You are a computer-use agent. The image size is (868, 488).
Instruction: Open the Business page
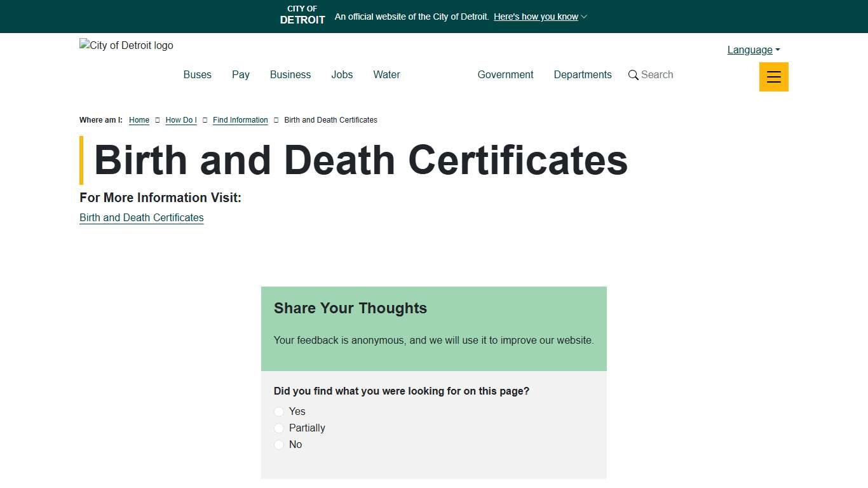click(290, 74)
